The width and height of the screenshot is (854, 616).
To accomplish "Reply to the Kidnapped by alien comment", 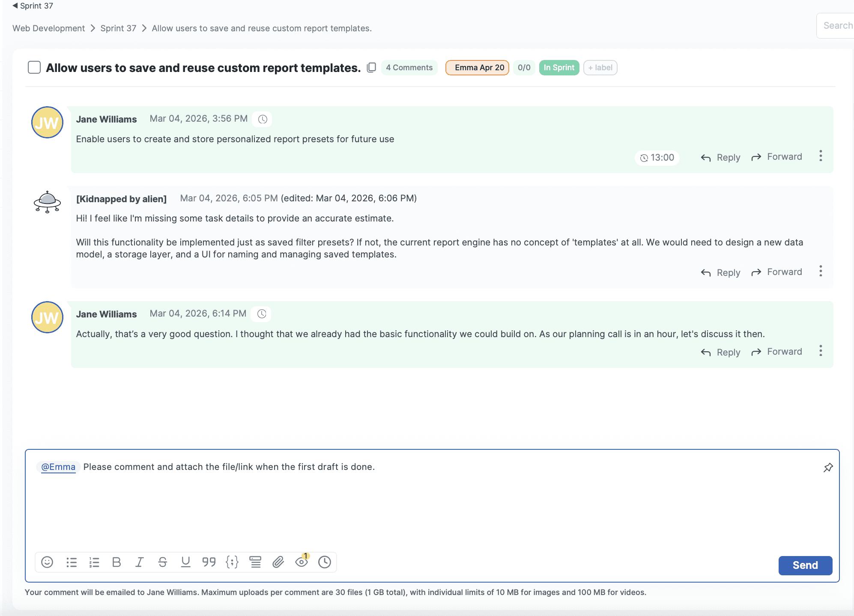I will (720, 273).
